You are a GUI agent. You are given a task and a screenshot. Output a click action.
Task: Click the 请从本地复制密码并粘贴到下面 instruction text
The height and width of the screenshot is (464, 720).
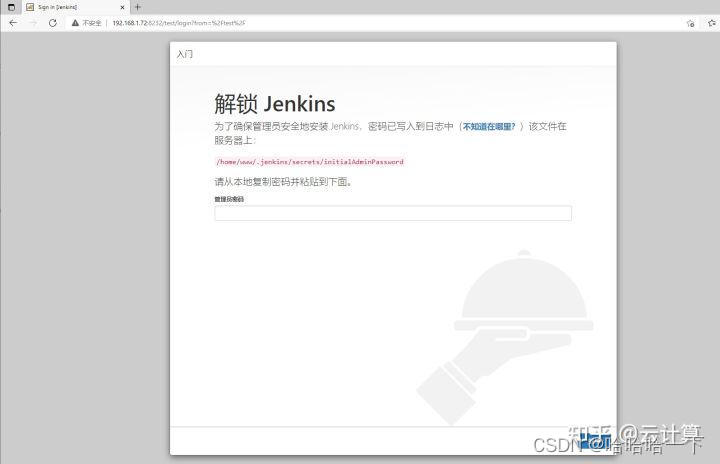[283, 182]
